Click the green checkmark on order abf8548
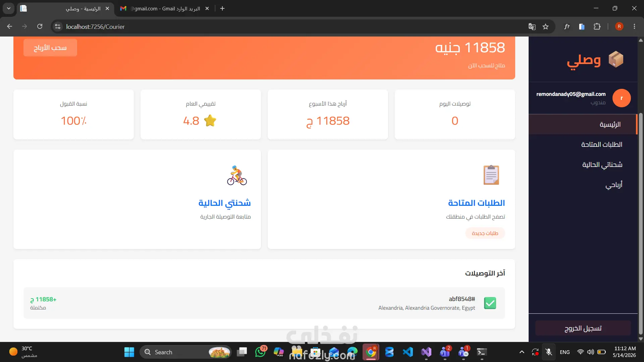 coord(490,303)
